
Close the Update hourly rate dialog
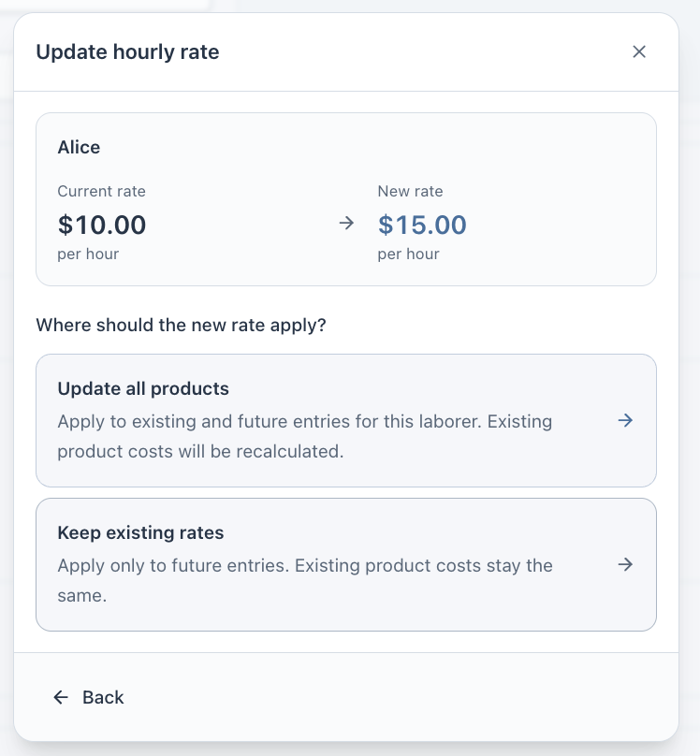pyautogui.click(x=639, y=51)
